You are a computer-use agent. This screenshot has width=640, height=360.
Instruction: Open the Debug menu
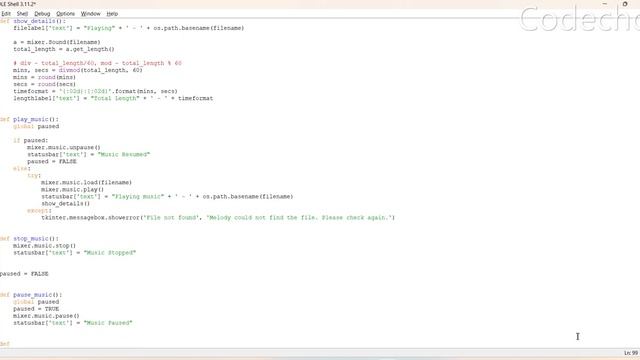click(x=42, y=13)
